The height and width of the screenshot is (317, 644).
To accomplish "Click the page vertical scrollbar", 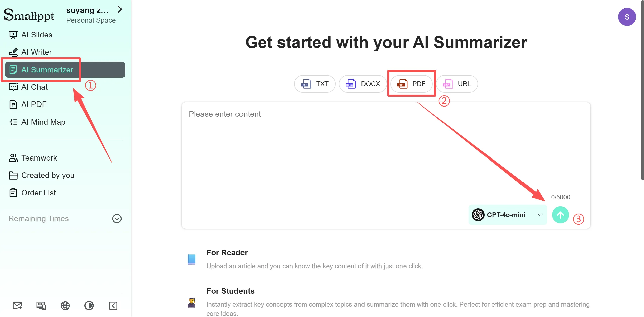I will click(642, 100).
